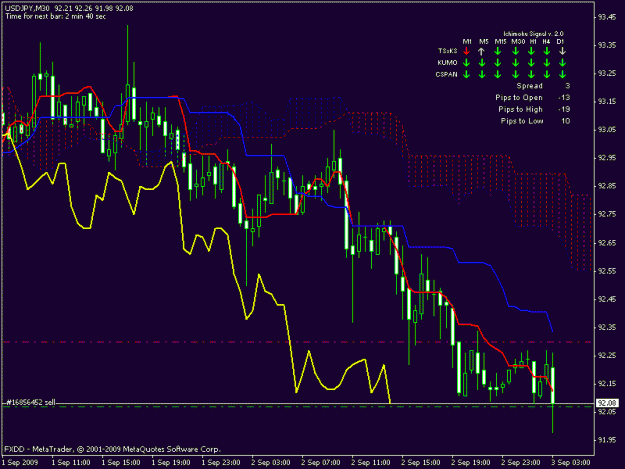Viewport: 625px width, 469px height.
Task: Click the 'Spread' label
Action: click(x=529, y=86)
